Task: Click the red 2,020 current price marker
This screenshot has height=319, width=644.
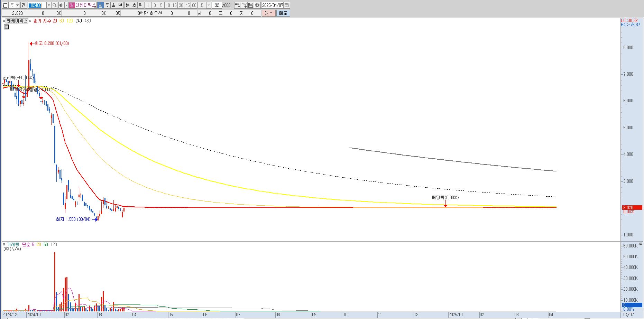Action: coord(632,207)
